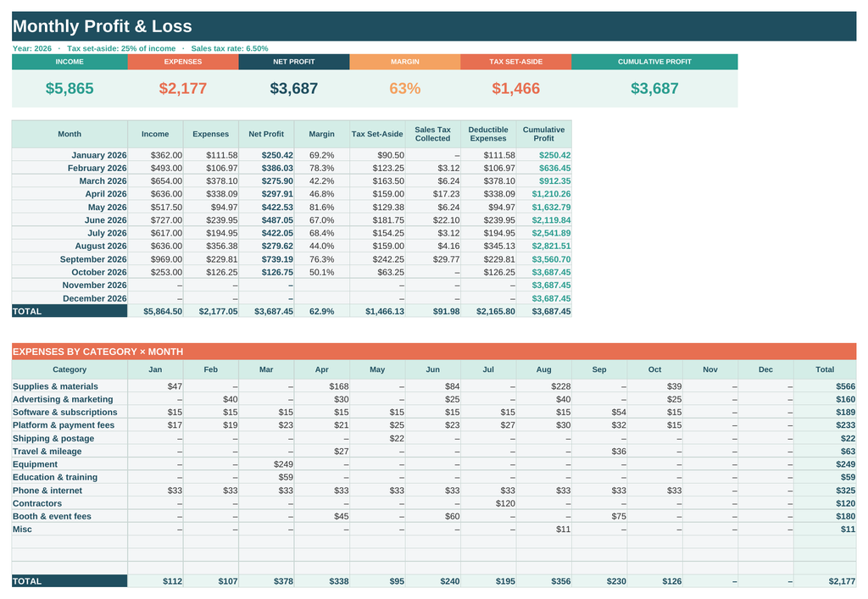Select the CUMULATIVE PROFIT summary header
This screenshot has width=868, height=599.
coord(654,61)
